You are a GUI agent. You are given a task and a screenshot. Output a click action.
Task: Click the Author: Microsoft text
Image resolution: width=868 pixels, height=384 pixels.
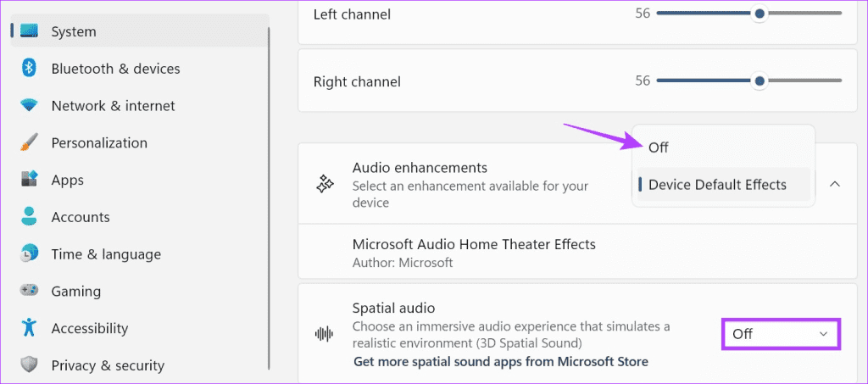click(x=403, y=263)
